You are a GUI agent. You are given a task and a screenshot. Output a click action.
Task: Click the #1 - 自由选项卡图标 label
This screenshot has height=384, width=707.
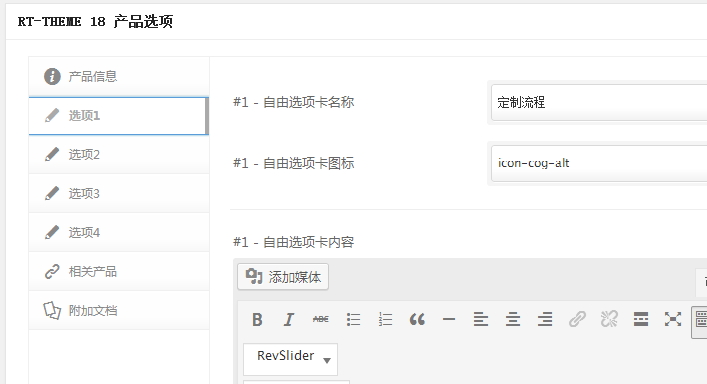click(x=294, y=163)
